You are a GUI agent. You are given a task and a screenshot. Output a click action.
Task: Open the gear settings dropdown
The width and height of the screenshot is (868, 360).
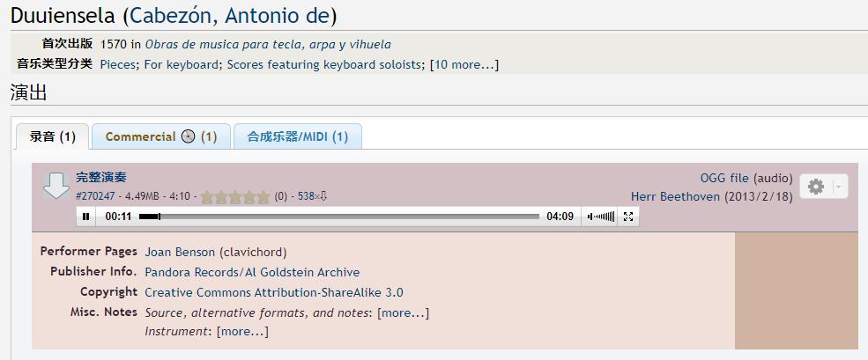tap(823, 187)
